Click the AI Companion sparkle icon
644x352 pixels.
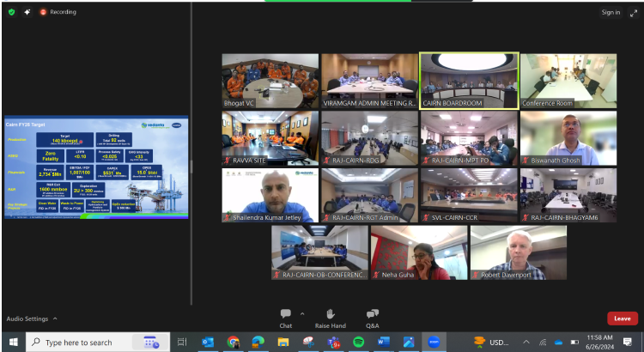27,12
